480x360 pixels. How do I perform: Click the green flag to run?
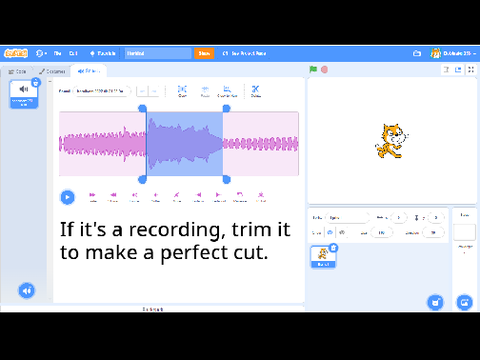tap(313, 69)
